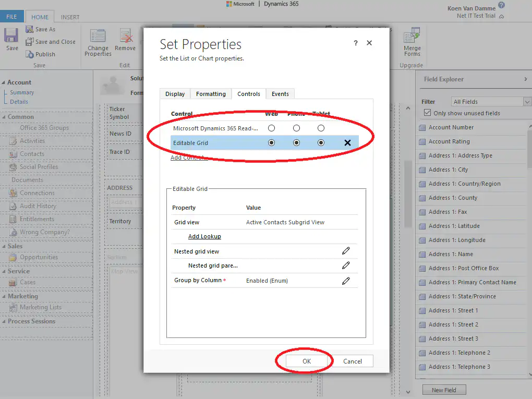This screenshot has height=399, width=532.
Task: Open the INSERT ribbon tab
Action: coord(70,16)
